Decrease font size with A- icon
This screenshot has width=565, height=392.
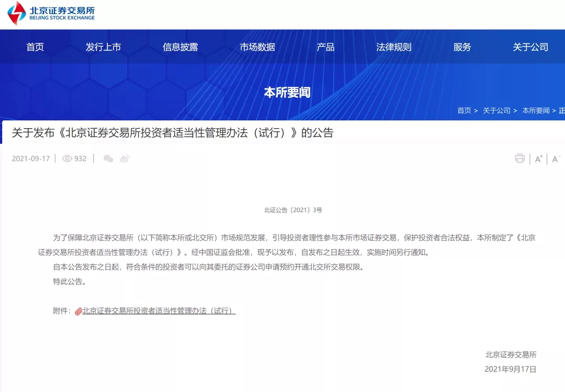[556, 159]
